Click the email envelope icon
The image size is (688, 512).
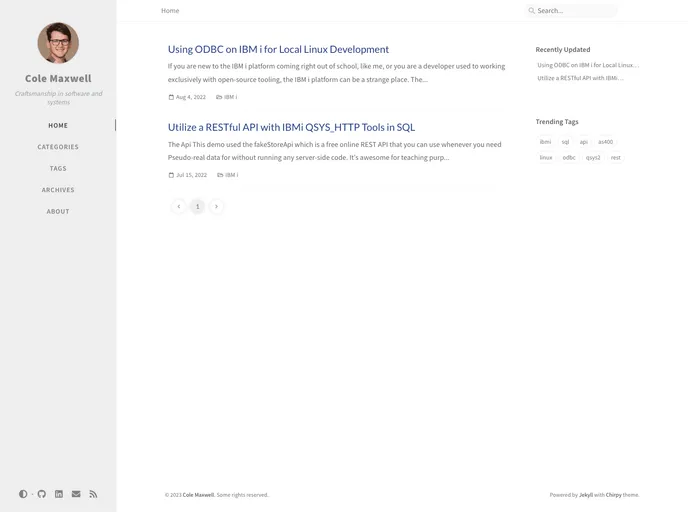[76, 494]
